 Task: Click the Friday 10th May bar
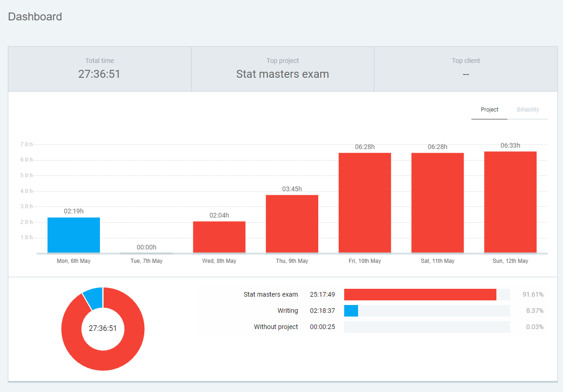365,203
